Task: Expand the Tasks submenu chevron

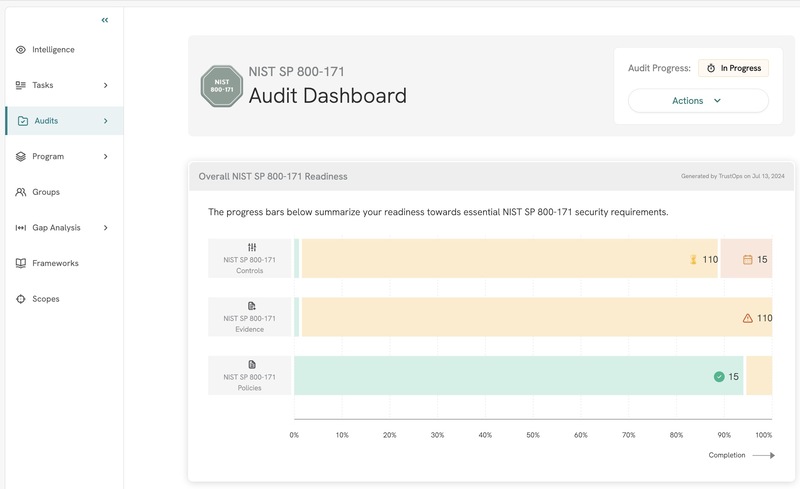Action: (x=106, y=85)
